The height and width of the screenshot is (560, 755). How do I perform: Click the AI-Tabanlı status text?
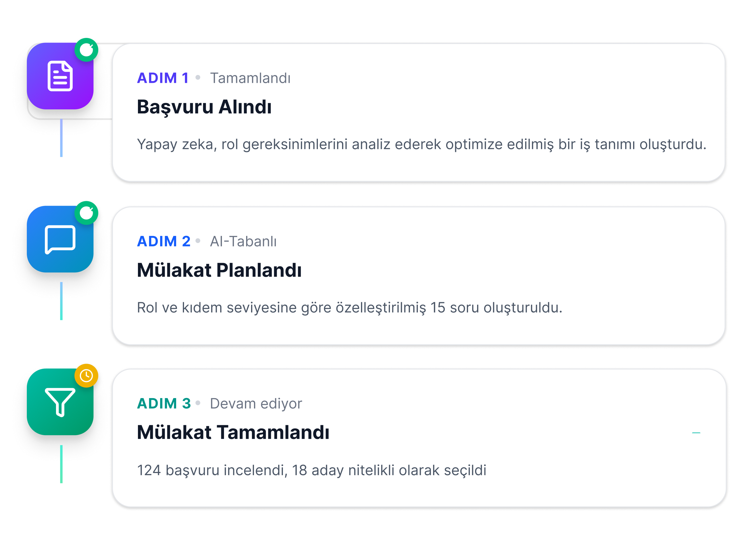(243, 242)
